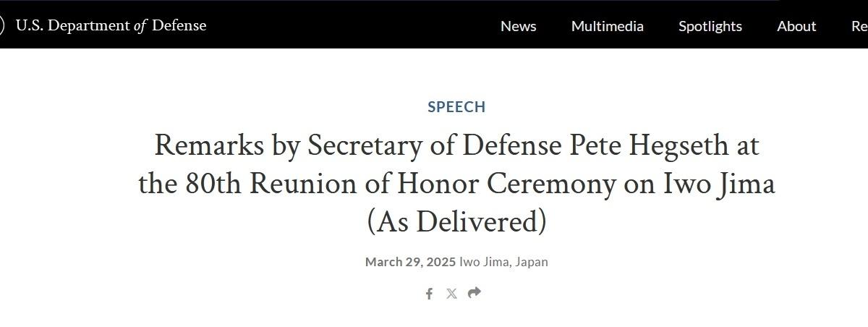Image resolution: width=868 pixels, height=327 pixels.
Task: Open the About menu item
Action: (796, 26)
